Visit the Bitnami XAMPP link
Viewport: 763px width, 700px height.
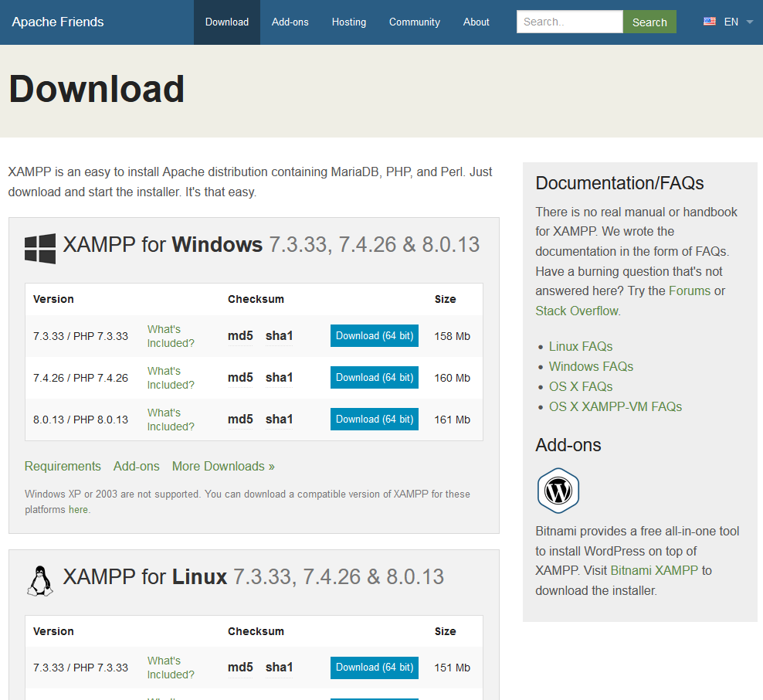(654, 570)
